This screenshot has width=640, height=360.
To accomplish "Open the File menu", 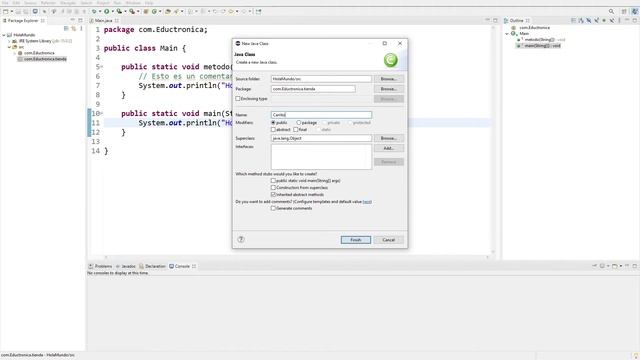I will (x=5, y=3).
